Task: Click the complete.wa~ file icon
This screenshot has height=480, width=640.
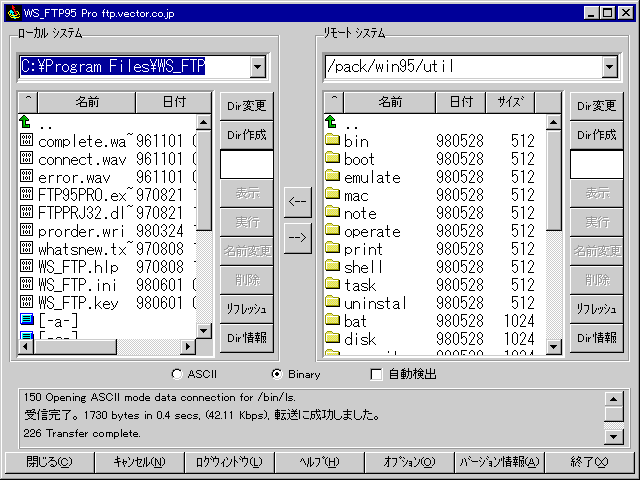Action: [27, 140]
